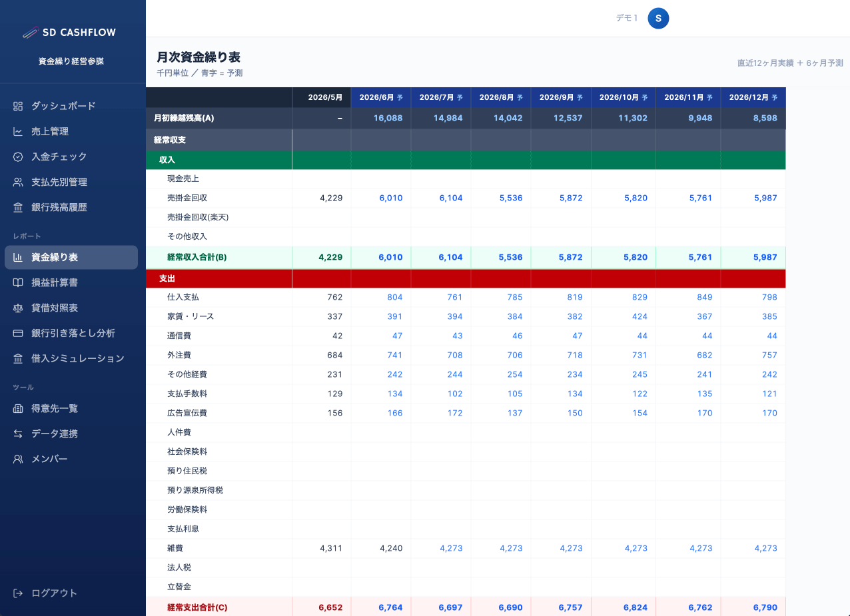The height and width of the screenshot is (616, 850).
Task: Open 貸借対照表 report
Action: click(71, 308)
